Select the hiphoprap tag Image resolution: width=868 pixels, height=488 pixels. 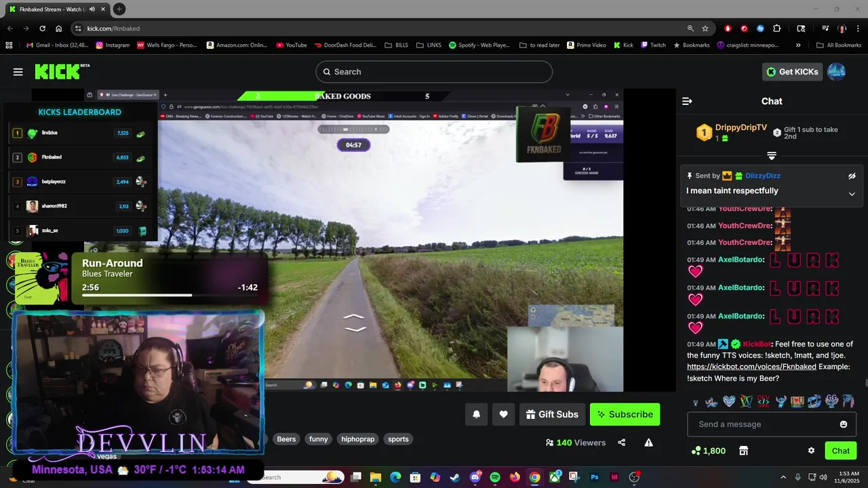(x=358, y=439)
